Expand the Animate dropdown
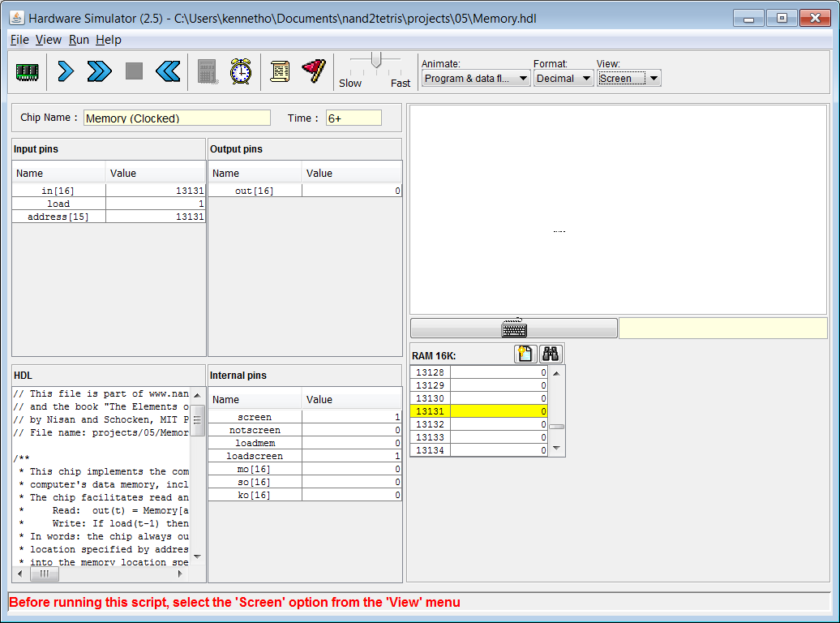This screenshot has width=840, height=623. [476, 79]
